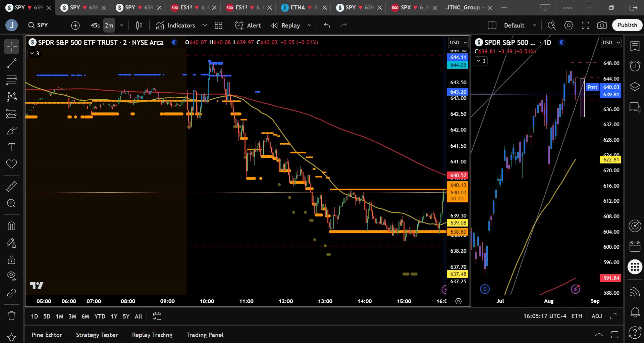Select the crosshair cursor tool
Image resolution: width=644 pixels, height=343 pixels.
(x=11, y=46)
